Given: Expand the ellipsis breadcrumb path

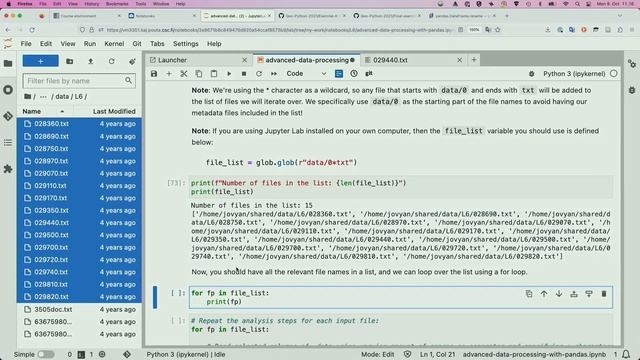Looking at the screenshot, I should [43, 97].
